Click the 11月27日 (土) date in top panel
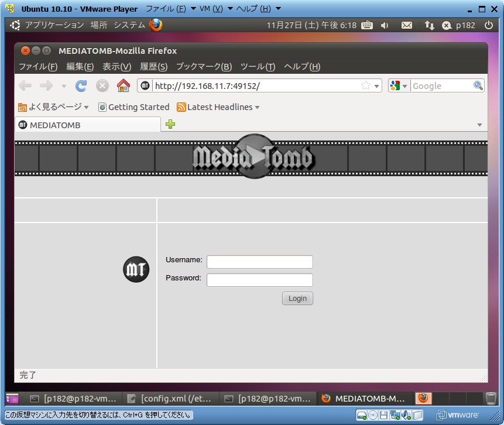Screen dimensions: 504x425 point(292,25)
